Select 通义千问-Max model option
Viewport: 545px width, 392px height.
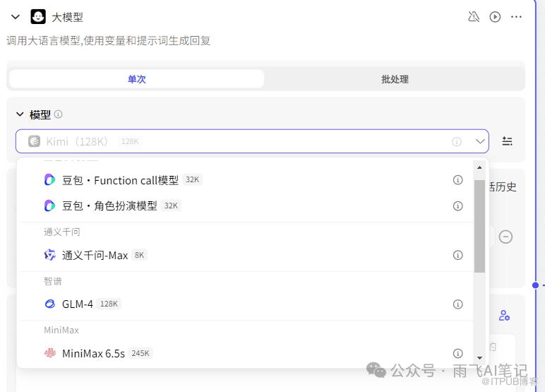[x=246, y=255]
